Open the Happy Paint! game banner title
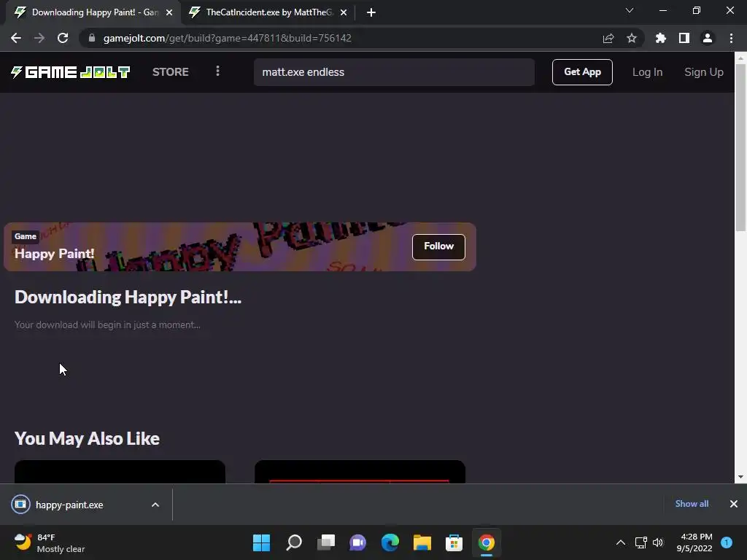The width and height of the screenshot is (747, 560). [54, 254]
